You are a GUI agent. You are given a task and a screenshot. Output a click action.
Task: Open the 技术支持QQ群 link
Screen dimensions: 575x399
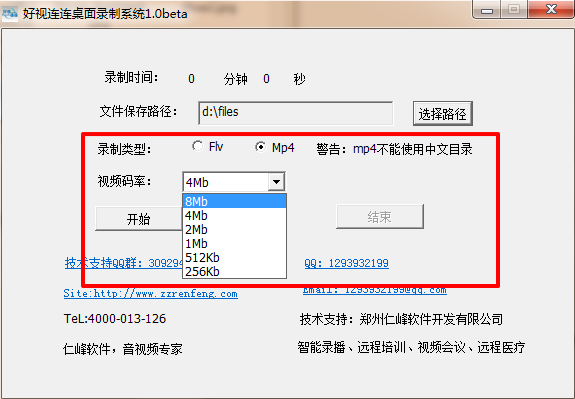[x=124, y=263]
